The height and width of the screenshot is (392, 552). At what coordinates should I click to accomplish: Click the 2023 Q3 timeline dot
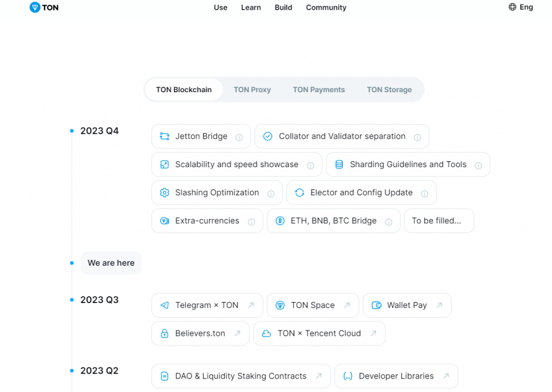tap(72, 300)
